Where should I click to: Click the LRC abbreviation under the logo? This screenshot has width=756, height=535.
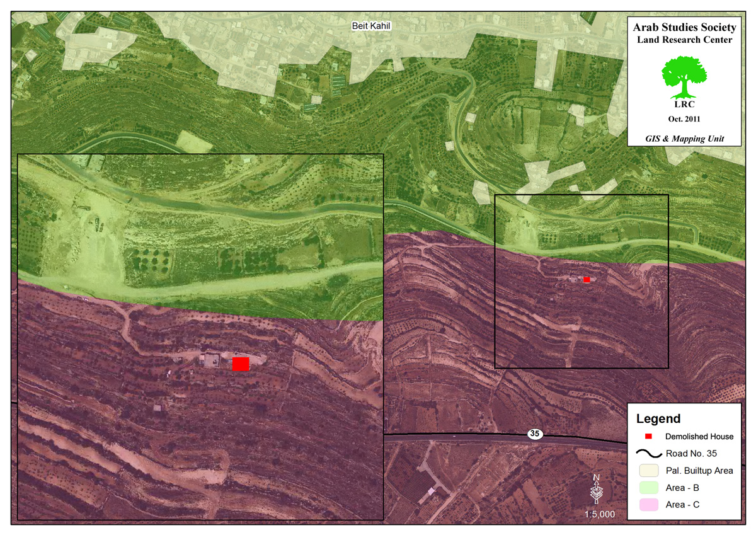[684, 105]
